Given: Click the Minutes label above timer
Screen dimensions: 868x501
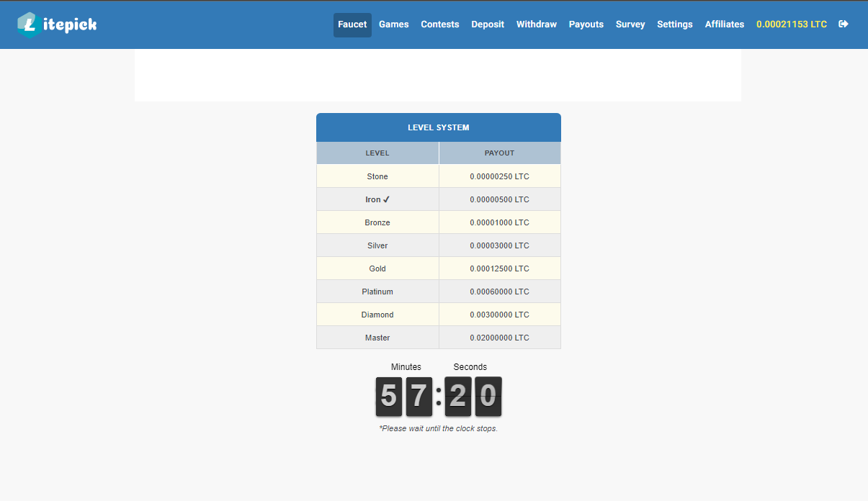Looking at the screenshot, I should pos(406,367).
